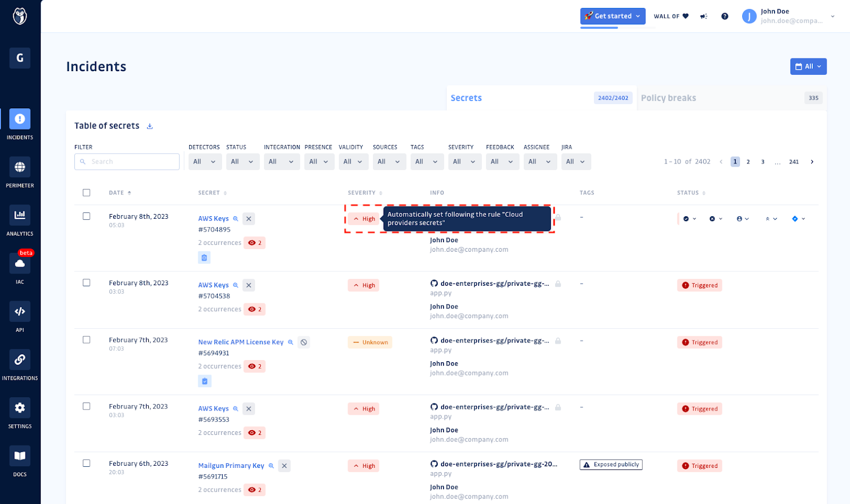The width and height of the screenshot is (850, 504).
Task: Open the resolve checkmark dropdown for incident #5704895
Action: 690,219
